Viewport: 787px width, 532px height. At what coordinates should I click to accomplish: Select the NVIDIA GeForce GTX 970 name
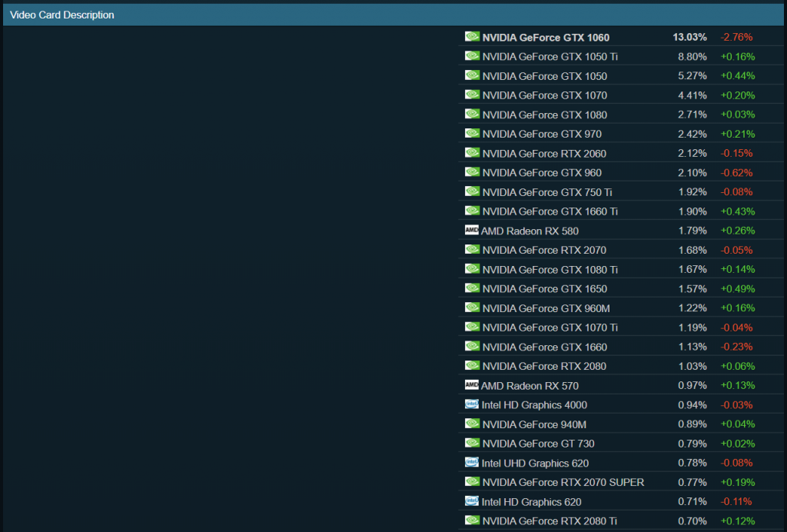pyautogui.click(x=542, y=134)
